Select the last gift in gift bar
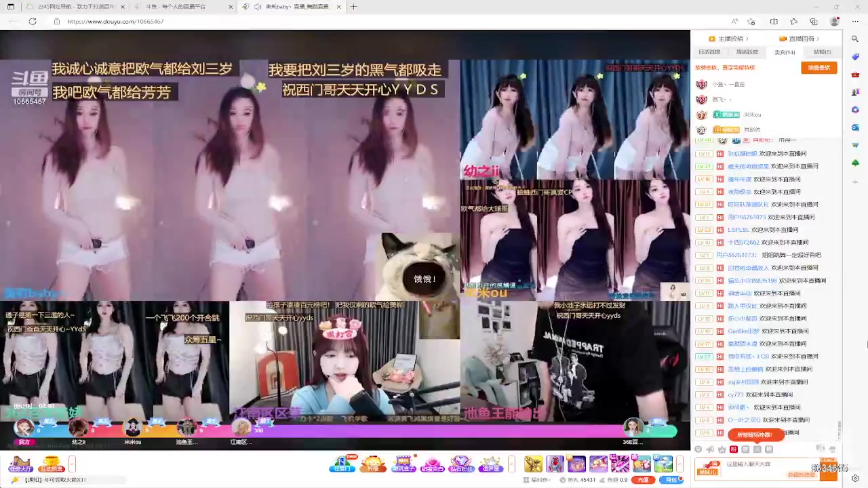The image size is (868, 488). tap(664, 464)
